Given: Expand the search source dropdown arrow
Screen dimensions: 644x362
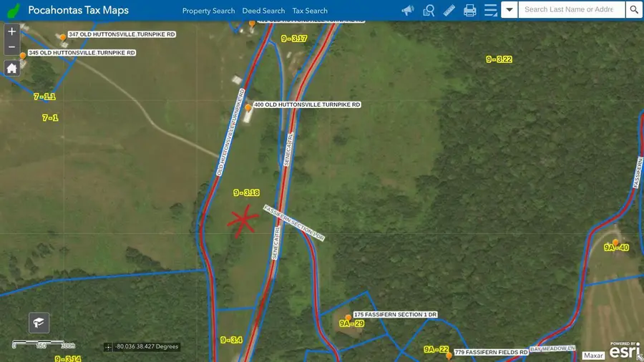Looking at the screenshot, I should point(509,10).
